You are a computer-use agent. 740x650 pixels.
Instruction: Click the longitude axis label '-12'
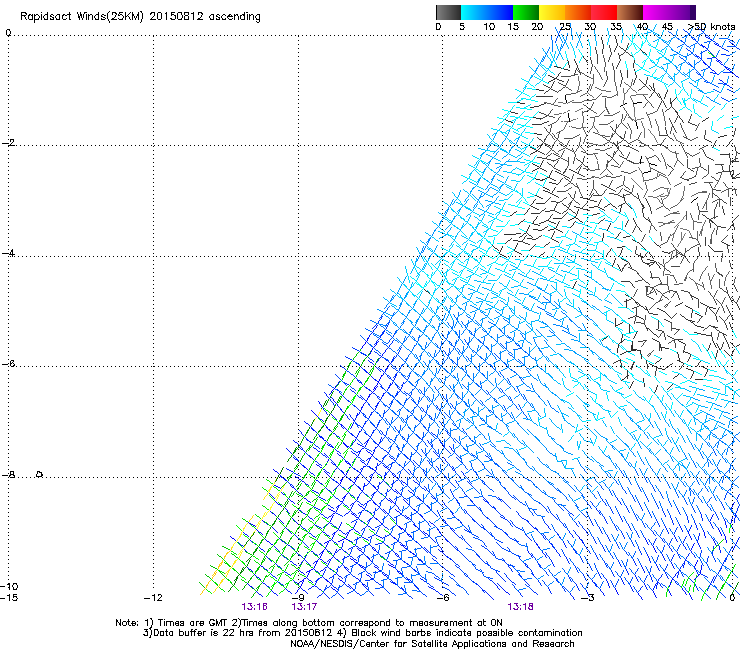pos(153,598)
